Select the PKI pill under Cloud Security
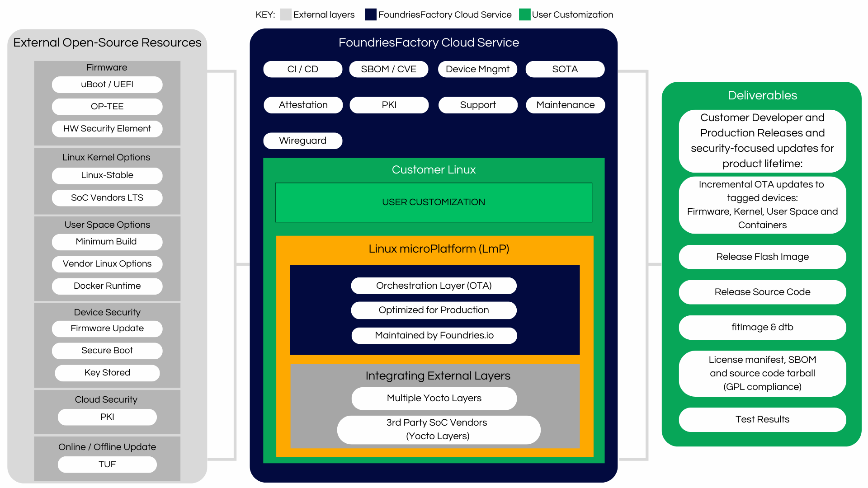The image size is (868, 488). click(107, 417)
